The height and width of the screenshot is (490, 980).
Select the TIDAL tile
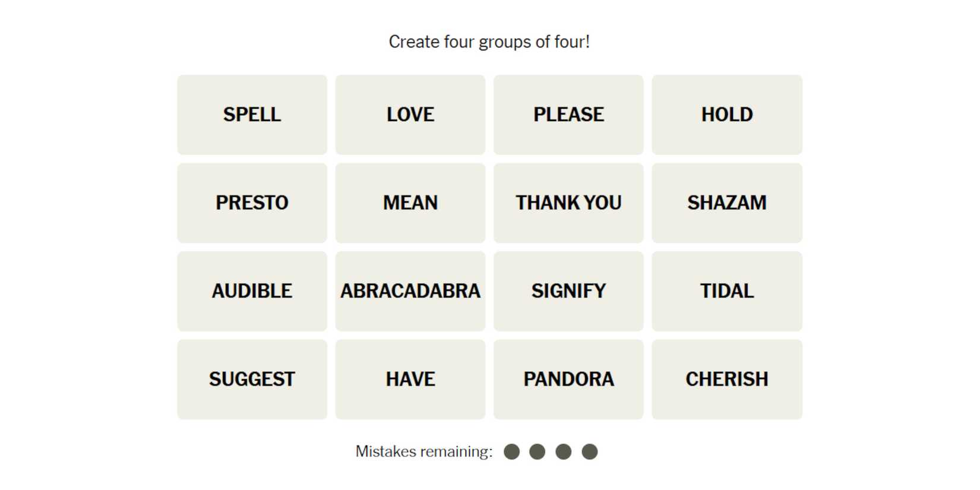coord(726,291)
